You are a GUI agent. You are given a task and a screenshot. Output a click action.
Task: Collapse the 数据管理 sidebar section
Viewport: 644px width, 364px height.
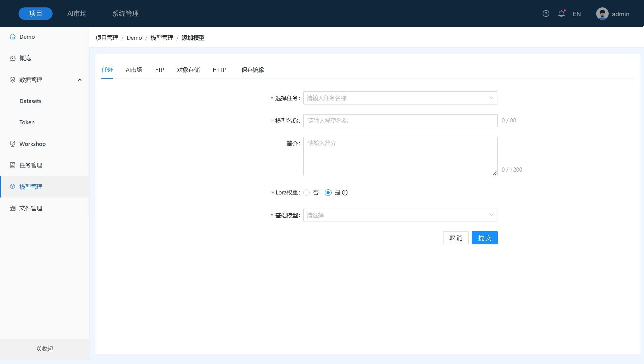[80, 80]
